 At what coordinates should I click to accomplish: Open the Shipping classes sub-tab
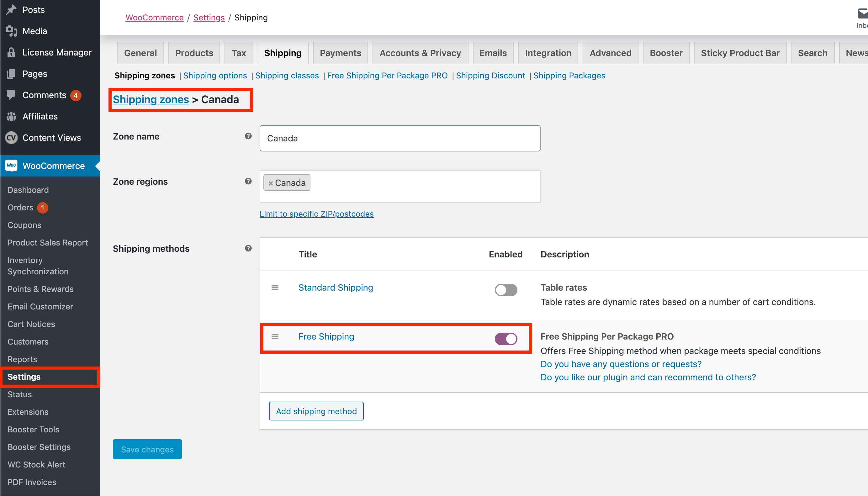(x=287, y=76)
